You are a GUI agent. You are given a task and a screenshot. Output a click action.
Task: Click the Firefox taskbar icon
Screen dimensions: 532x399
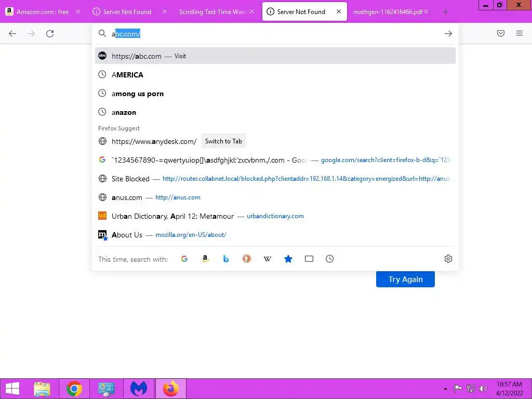[171, 389]
